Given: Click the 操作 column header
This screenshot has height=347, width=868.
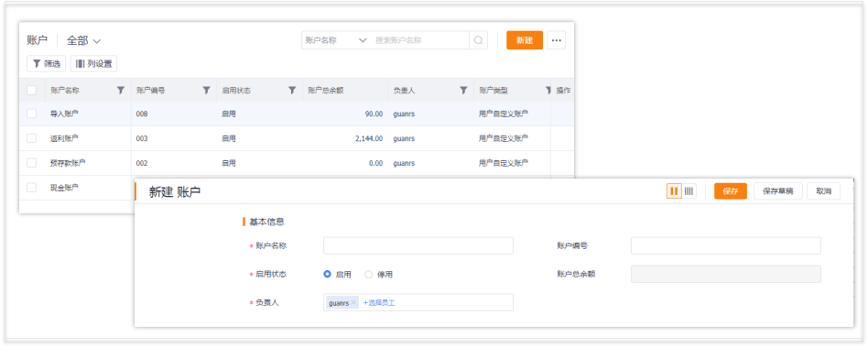Looking at the screenshot, I should pos(563,91).
